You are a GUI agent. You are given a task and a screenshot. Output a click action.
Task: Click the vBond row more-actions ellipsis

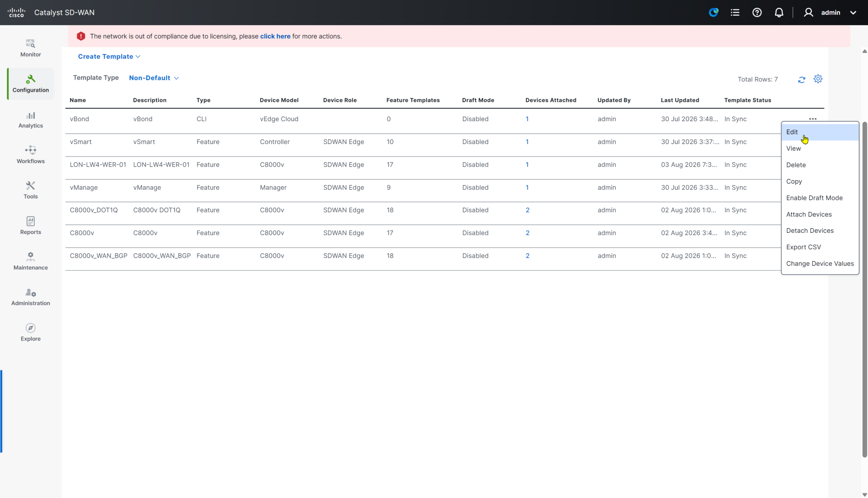[813, 119]
